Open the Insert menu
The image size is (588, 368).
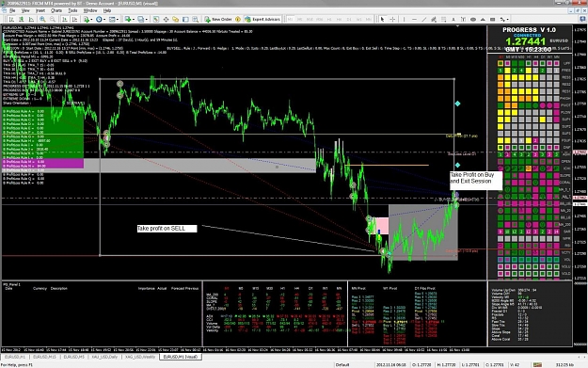click(x=40, y=10)
